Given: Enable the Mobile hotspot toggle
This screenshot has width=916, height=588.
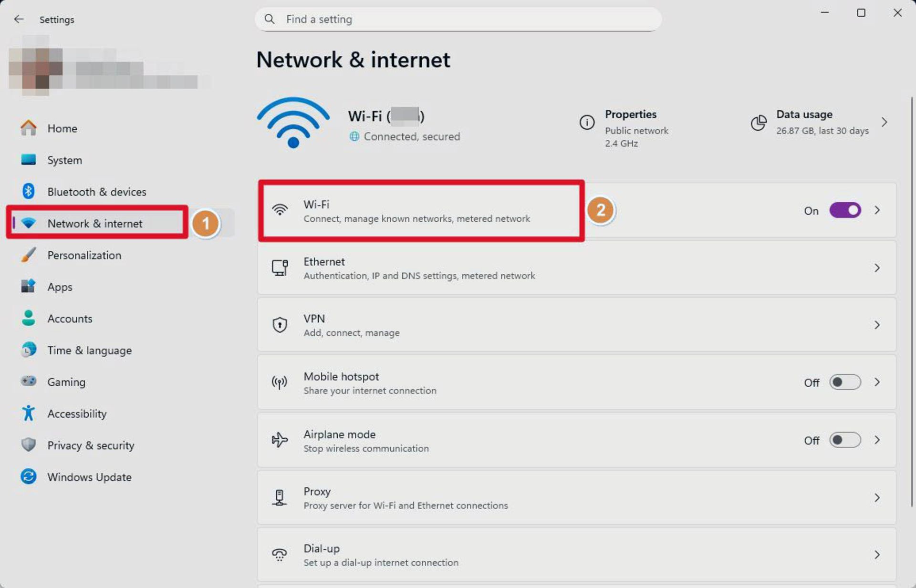Looking at the screenshot, I should 844,382.
